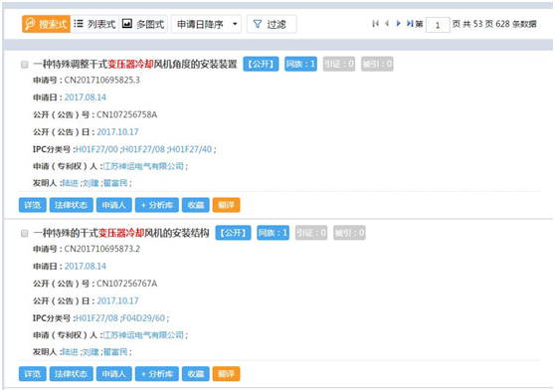Go to the first page arrow icon
This screenshot has height=392, width=555.
[376, 24]
